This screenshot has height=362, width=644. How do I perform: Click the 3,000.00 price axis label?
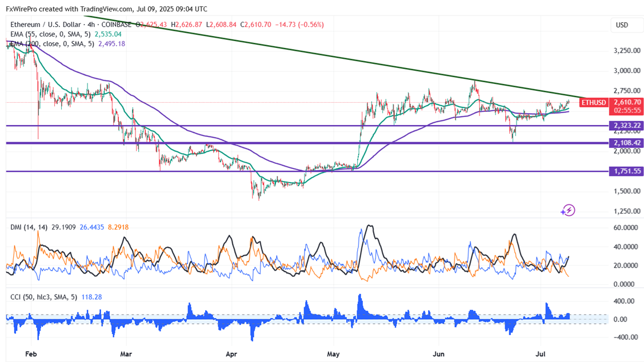[627, 71]
